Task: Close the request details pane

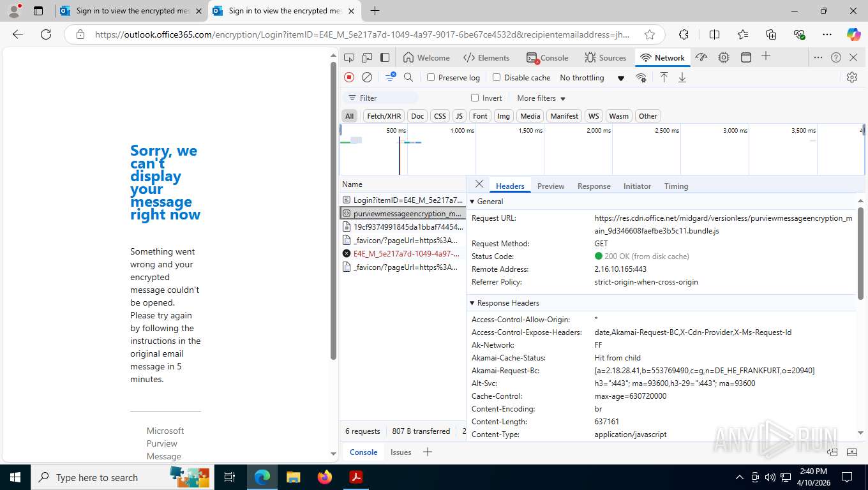Action: point(479,184)
